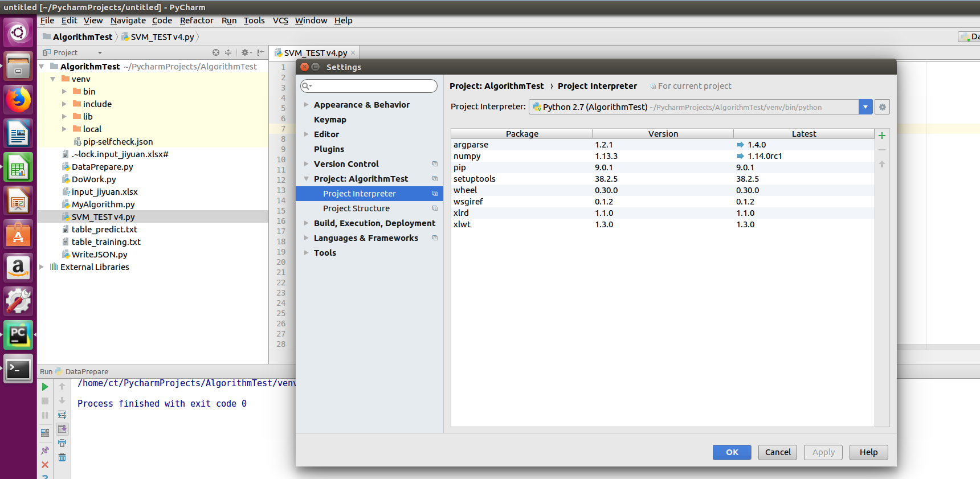Switch to SVM_TEST v4.py editor tab
Viewport: 980px width, 479px height.
pyautogui.click(x=316, y=53)
